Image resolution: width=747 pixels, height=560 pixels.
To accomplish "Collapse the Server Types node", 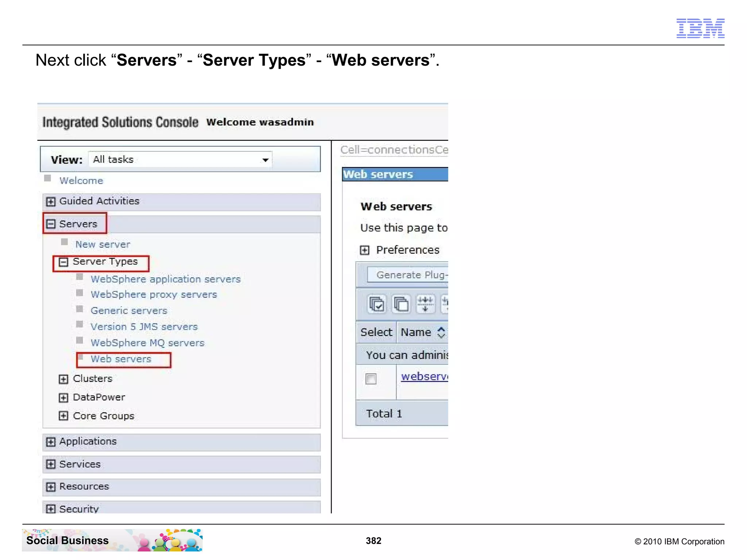I will click(x=63, y=262).
